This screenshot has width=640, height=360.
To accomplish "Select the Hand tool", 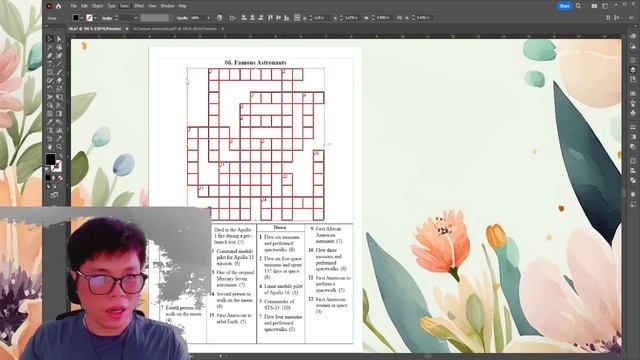I will pos(50,147).
